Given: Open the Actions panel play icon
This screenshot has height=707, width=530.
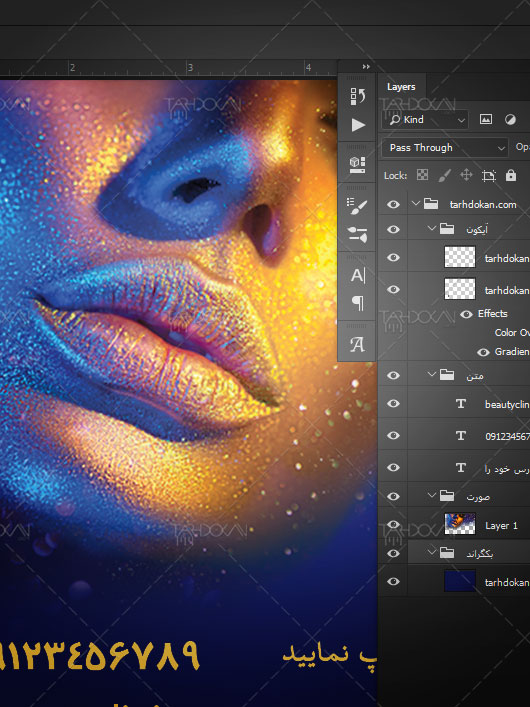Looking at the screenshot, I should (x=358, y=125).
